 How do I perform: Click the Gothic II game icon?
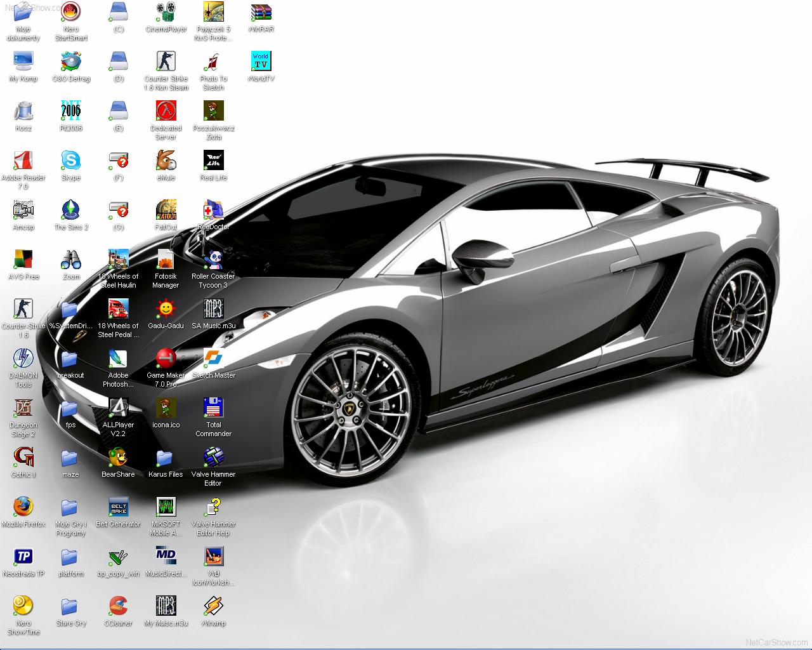click(x=23, y=458)
